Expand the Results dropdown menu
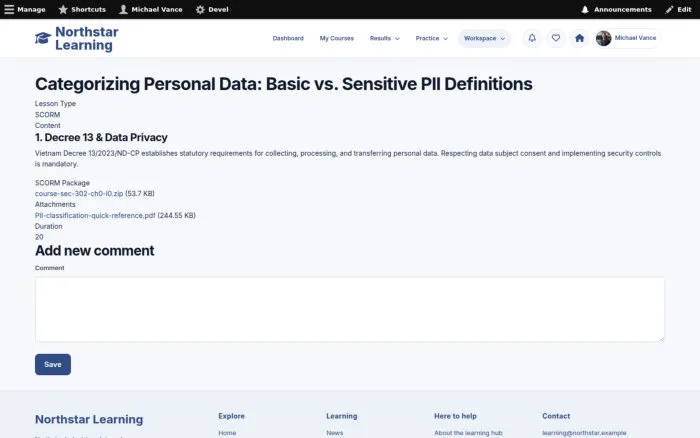Screen dimensions: 700x438 coord(384,38)
